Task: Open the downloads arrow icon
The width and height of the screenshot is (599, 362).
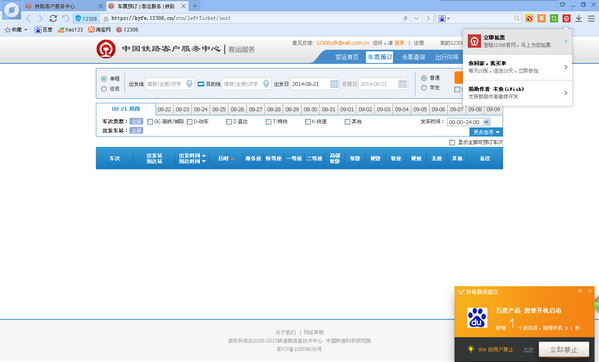Action: click(x=579, y=18)
